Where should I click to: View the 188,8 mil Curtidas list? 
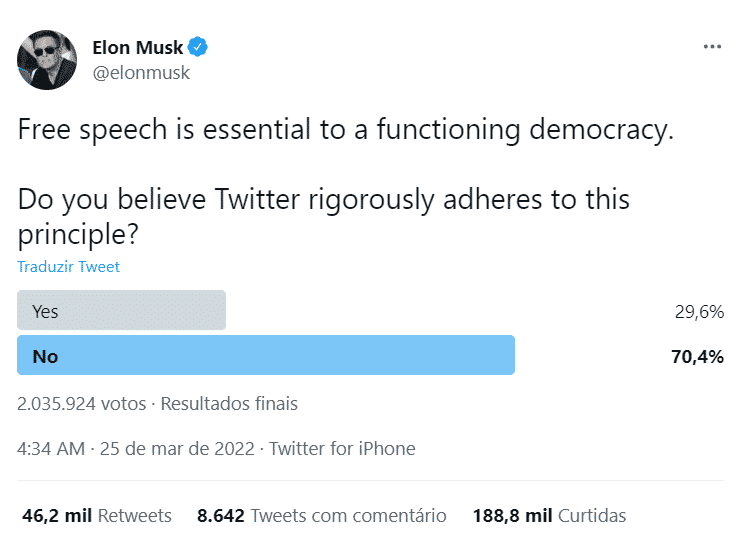(549, 515)
